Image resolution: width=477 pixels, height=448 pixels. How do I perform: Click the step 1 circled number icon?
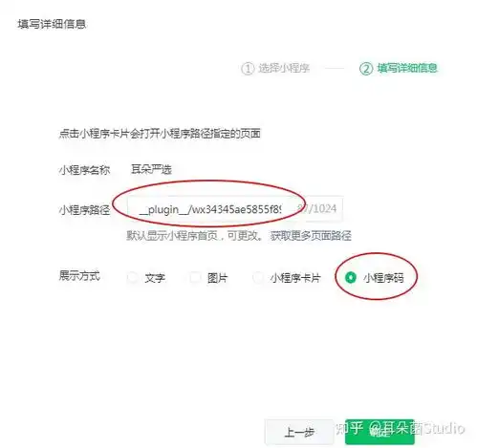248,69
